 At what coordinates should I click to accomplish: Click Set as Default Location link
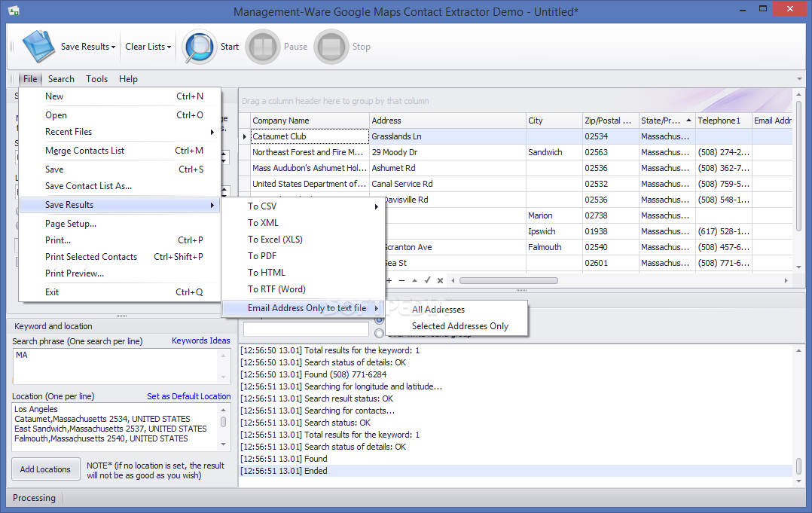(x=189, y=396)
